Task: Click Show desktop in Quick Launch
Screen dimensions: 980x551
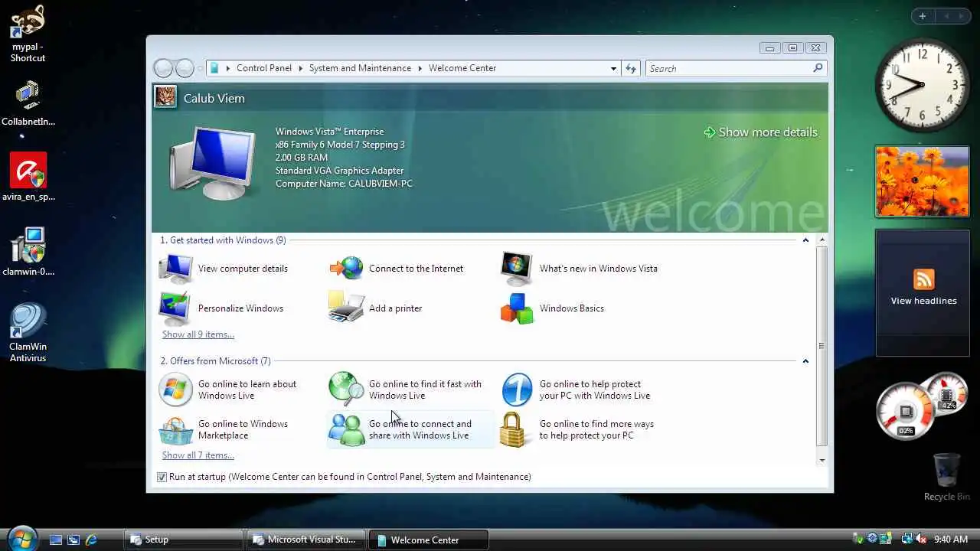Action: [56, 540]
